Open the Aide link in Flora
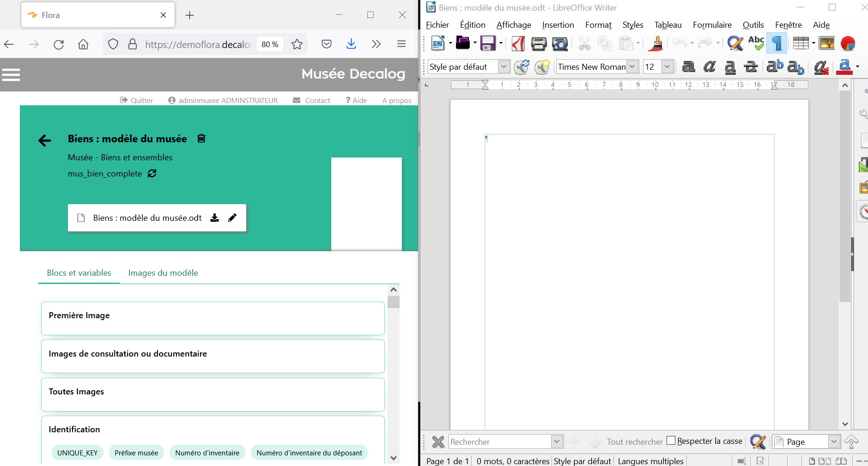This screenshot has width=868, height=466. pos(356,100)
